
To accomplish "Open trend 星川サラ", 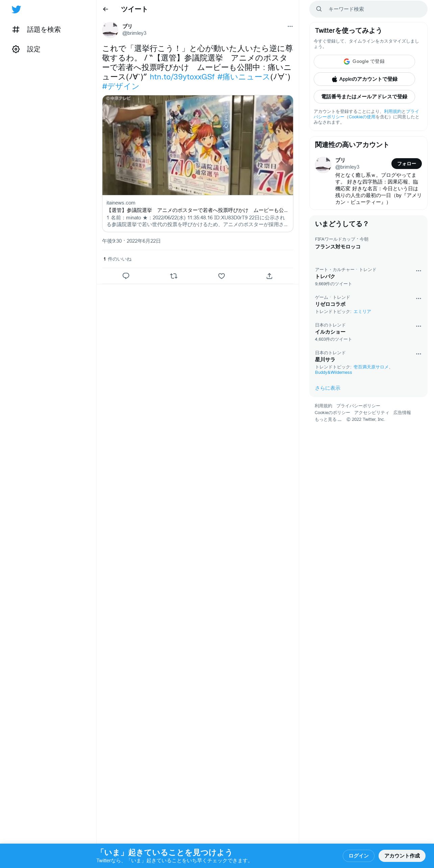I will click(x=325, y=360).
